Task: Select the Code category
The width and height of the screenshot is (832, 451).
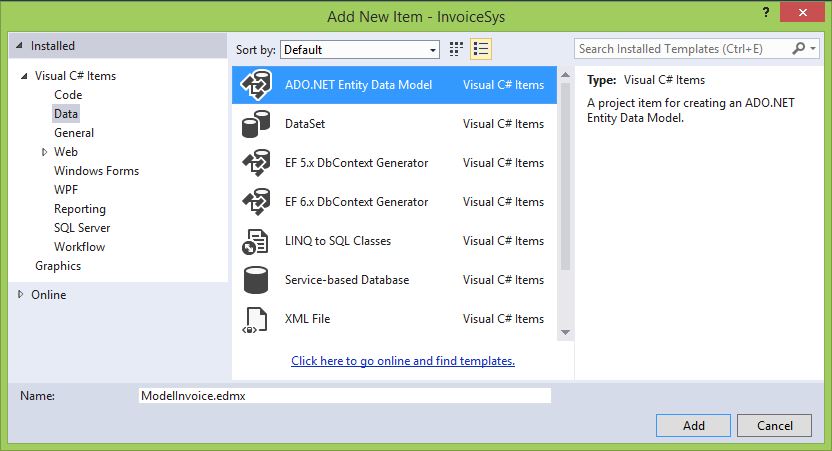Action: 68,95
